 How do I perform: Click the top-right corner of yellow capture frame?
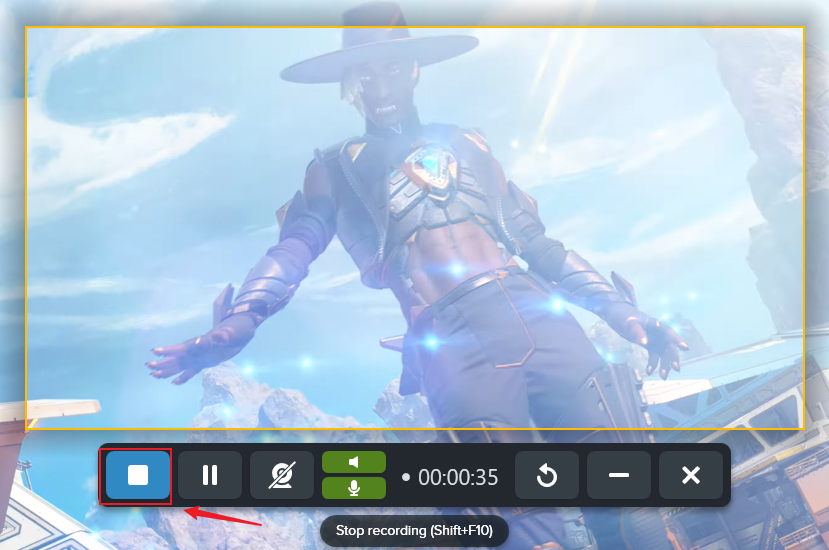(x=803, y=28)
